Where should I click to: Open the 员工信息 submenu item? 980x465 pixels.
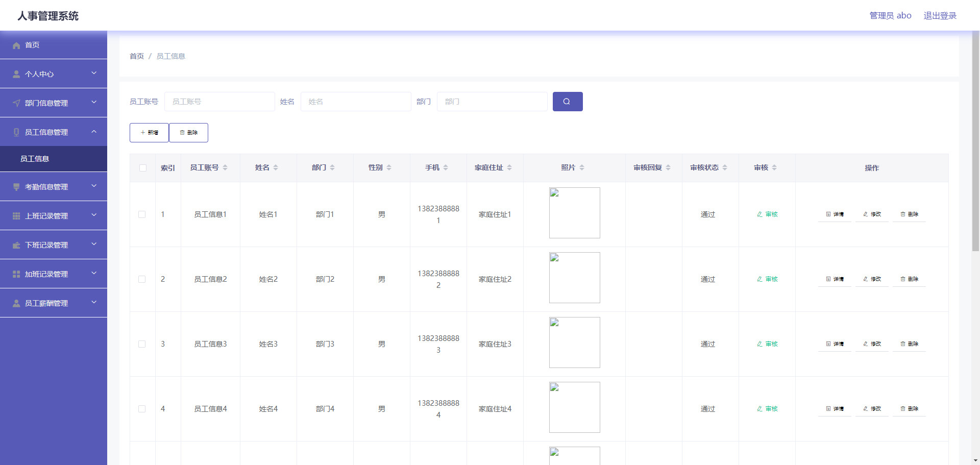point(35,159)
